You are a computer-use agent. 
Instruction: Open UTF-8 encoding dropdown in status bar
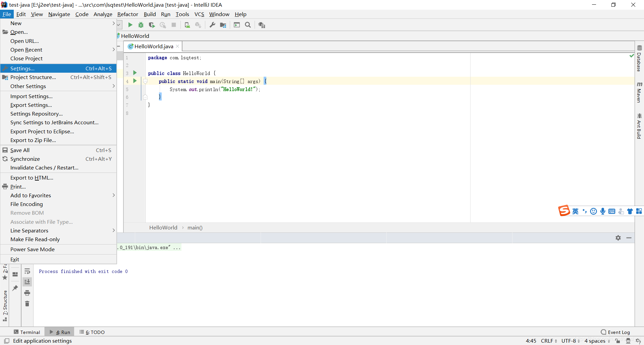click(x=571, y=341)
